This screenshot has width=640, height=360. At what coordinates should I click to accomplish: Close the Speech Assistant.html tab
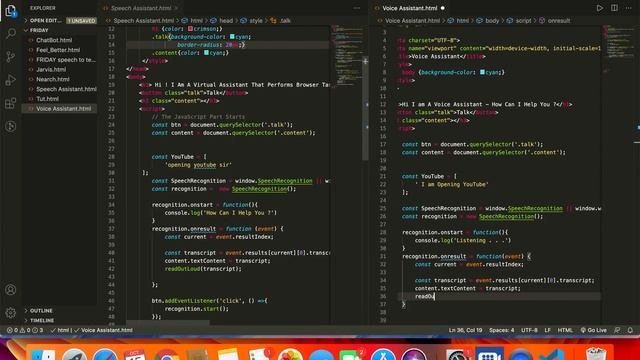176,8
